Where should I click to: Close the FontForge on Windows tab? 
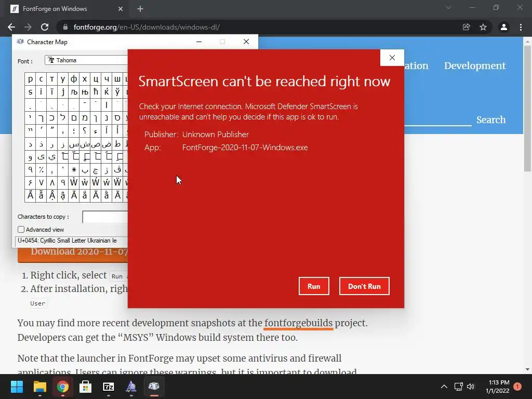121,9
